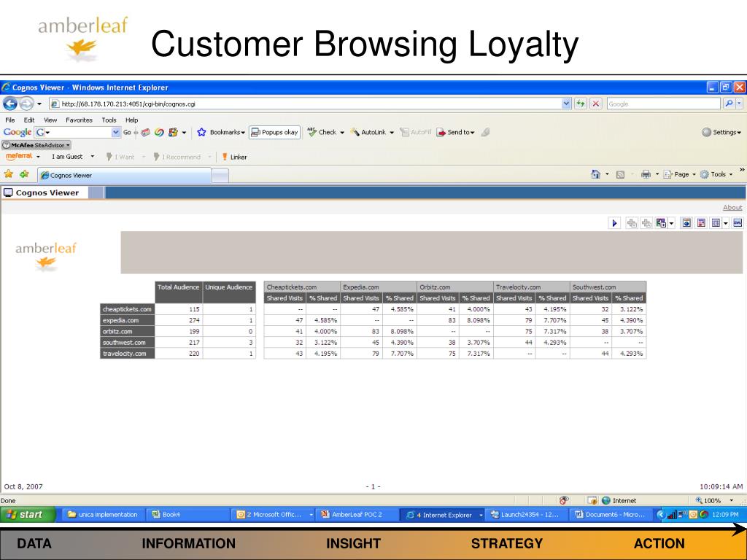Click the AutoFill button
The width and height of the screenshot is (747, 560).
click(x=415, y=133)
